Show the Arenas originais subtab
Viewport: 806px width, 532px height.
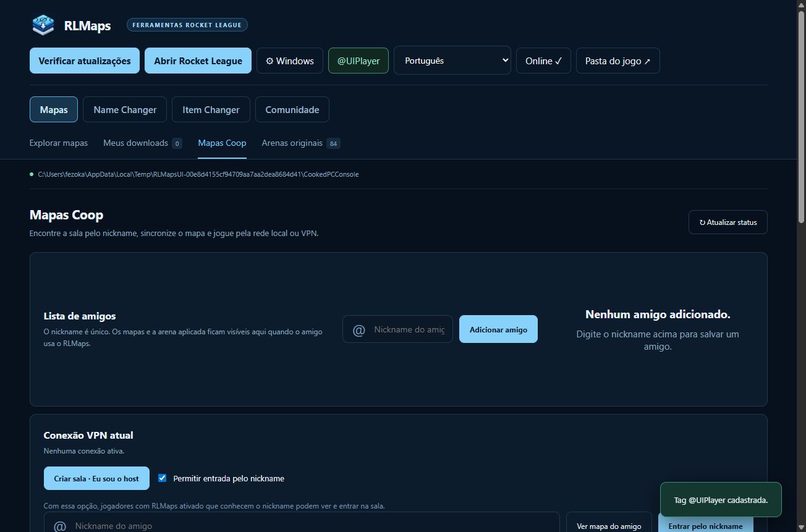(x=301, y=143)
